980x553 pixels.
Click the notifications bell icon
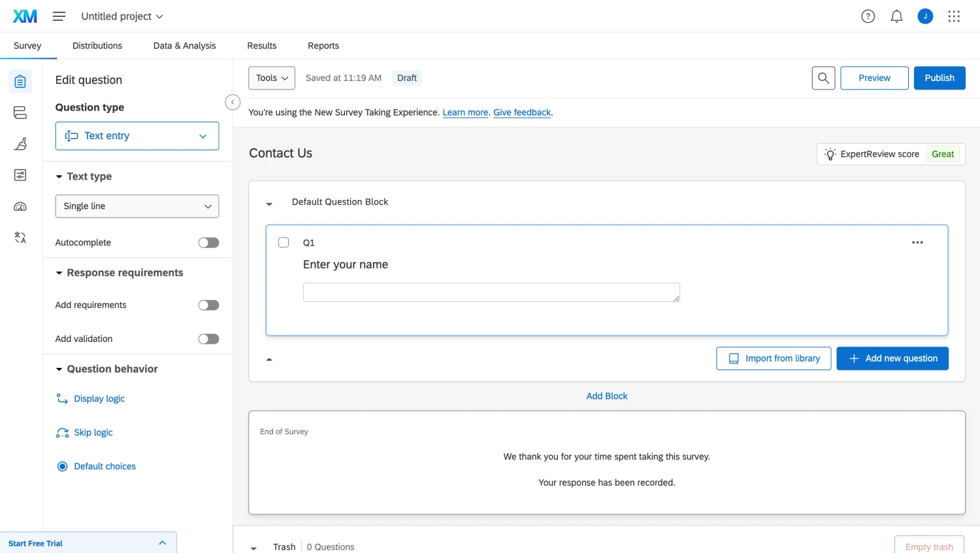(x=896, y=16)
